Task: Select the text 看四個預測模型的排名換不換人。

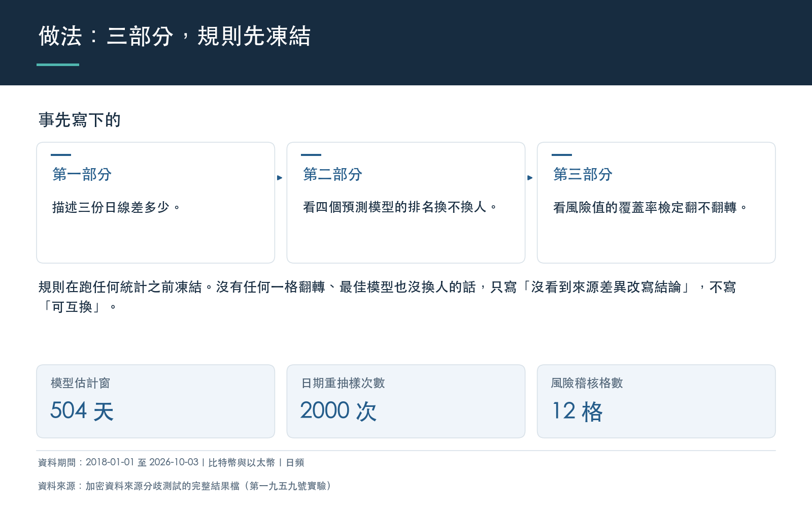Action: (400, 207)
